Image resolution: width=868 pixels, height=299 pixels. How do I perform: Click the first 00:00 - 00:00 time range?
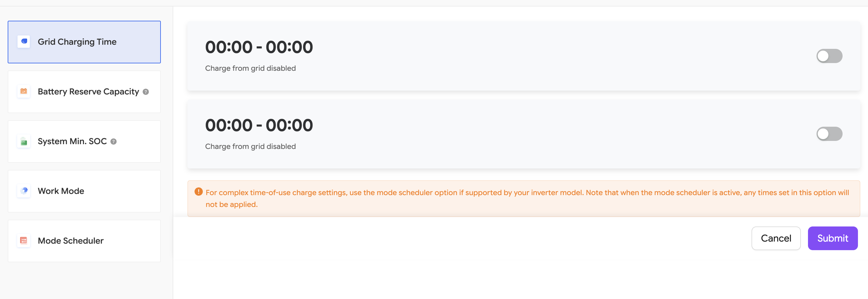259,47
